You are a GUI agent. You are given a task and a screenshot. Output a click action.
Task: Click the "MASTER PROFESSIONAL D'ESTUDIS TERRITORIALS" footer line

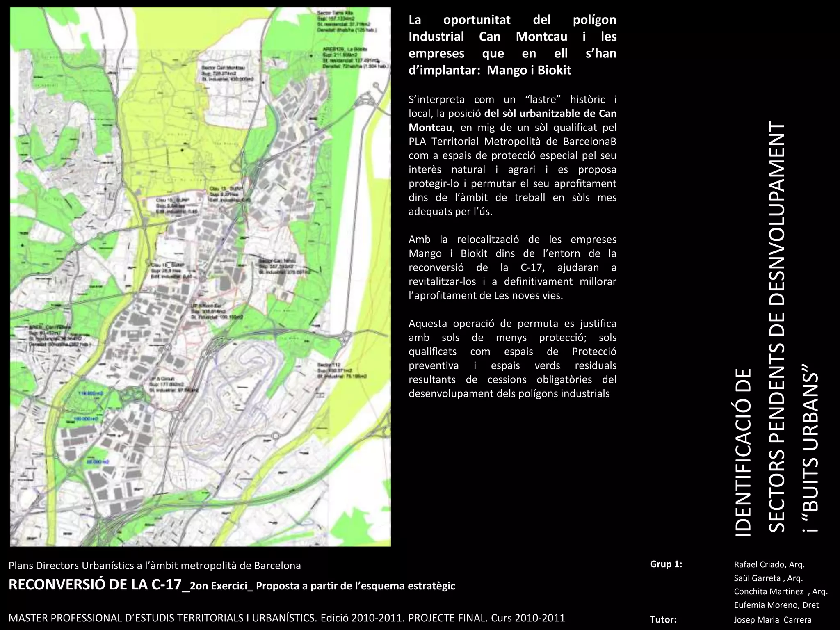(x=286, y=618)
